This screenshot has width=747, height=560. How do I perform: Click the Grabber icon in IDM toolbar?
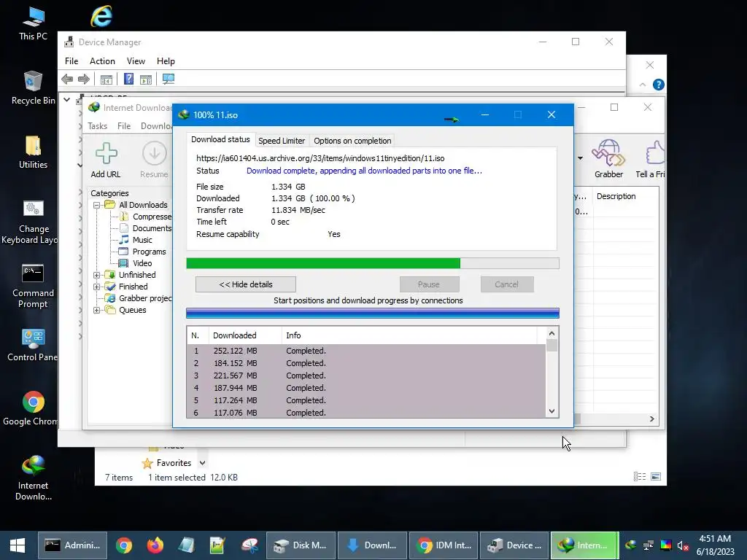(x=608, y=153)
